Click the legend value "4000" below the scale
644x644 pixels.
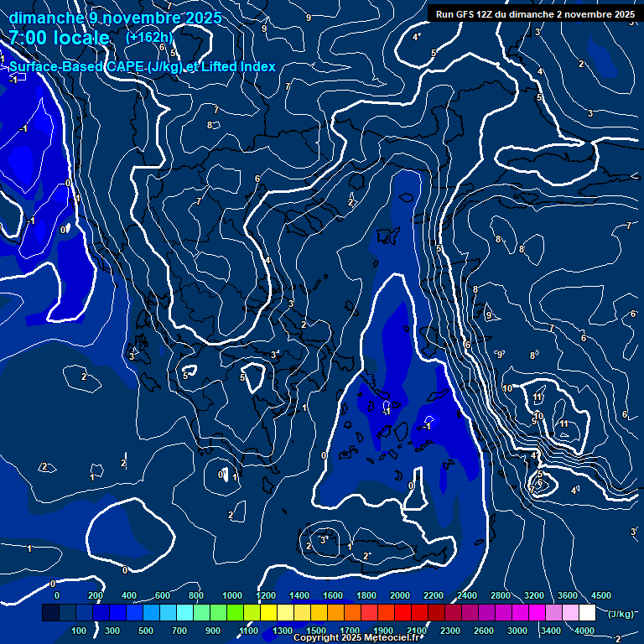[x=584, y=631]
